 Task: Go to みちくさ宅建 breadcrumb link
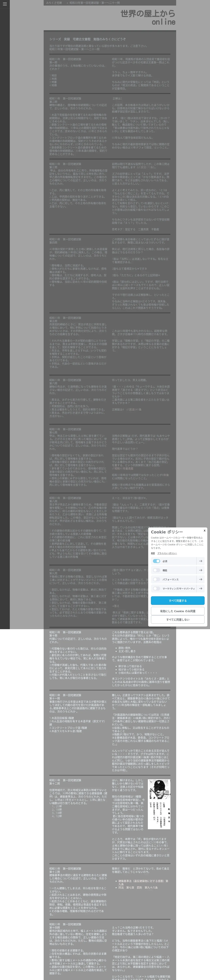coord(54,3)
